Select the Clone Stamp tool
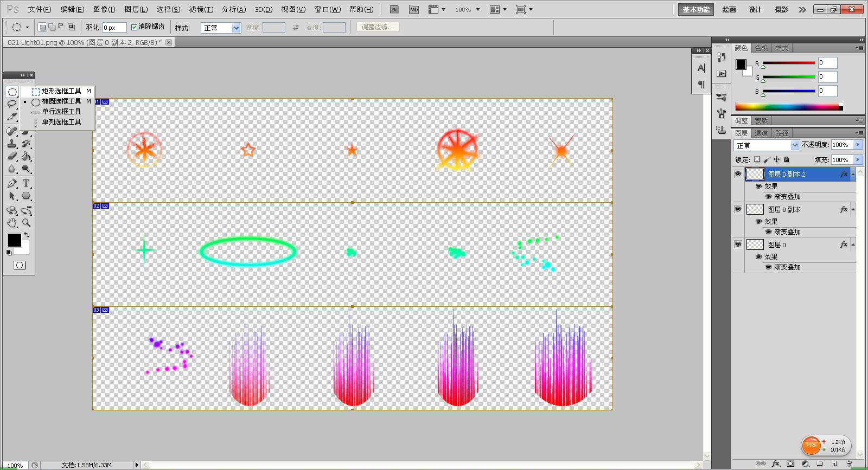This screenshot has width=868, height=470. (x=12, y=144)
